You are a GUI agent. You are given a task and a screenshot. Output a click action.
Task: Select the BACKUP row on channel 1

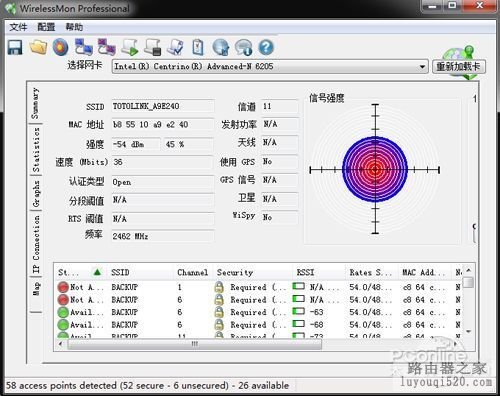259,287
